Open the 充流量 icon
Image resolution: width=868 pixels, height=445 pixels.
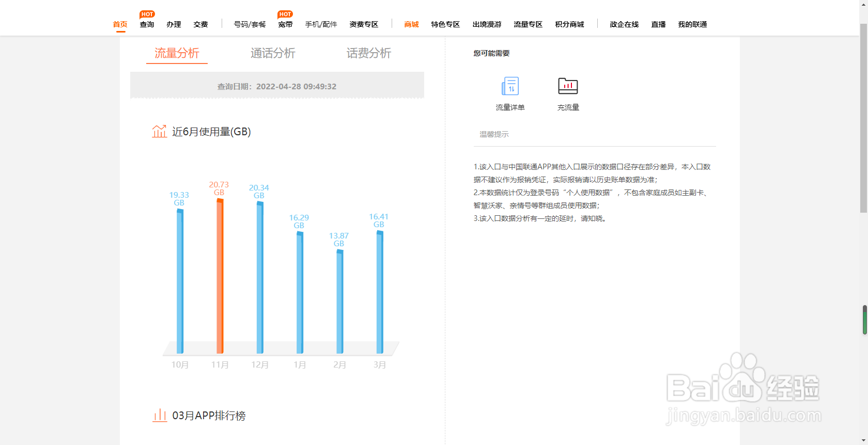[x=568, y=86]
